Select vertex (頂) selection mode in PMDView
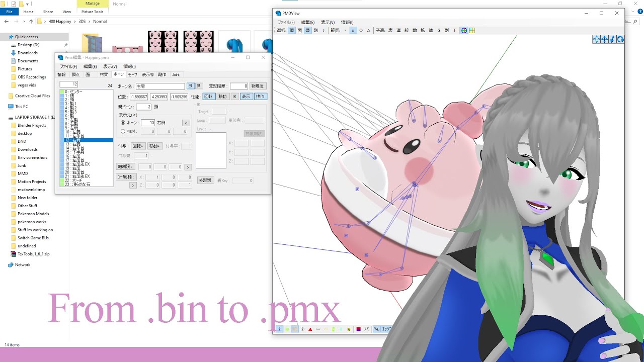Image resolution: width=644 pixels, height=362 pixels. coord(291,30)
